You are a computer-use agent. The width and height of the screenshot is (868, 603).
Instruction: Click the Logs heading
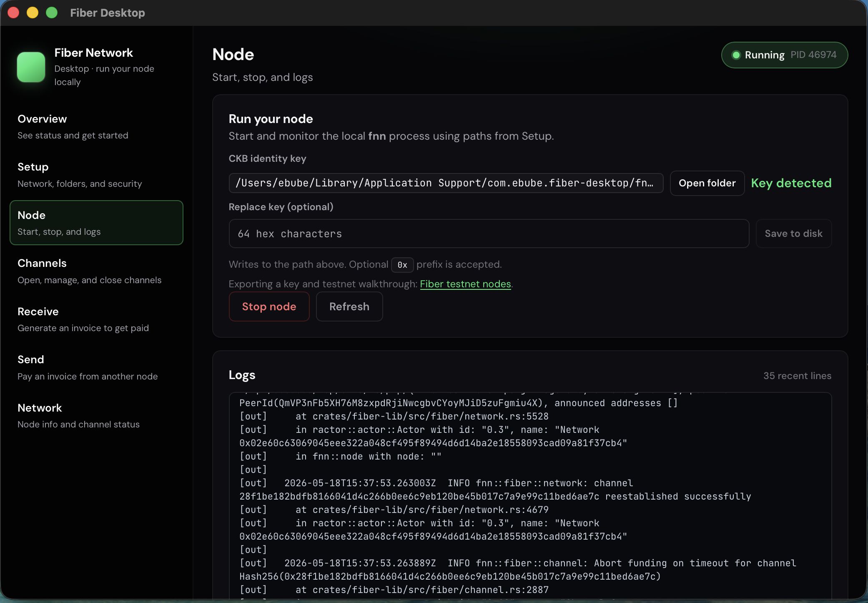click(242, 375)
